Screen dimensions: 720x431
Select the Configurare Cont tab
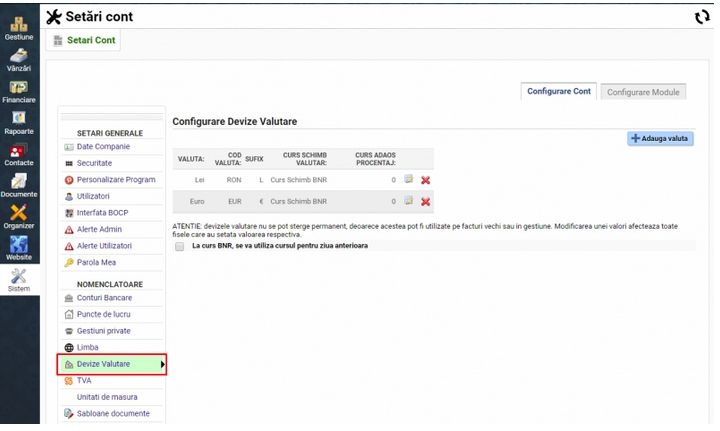559,92
